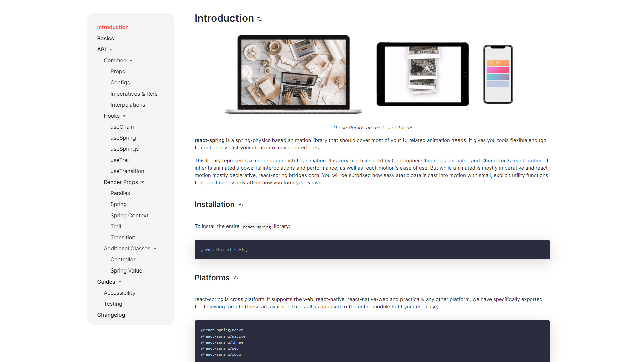
Task: Open the Testing guide
Action: tap(113, 304)
